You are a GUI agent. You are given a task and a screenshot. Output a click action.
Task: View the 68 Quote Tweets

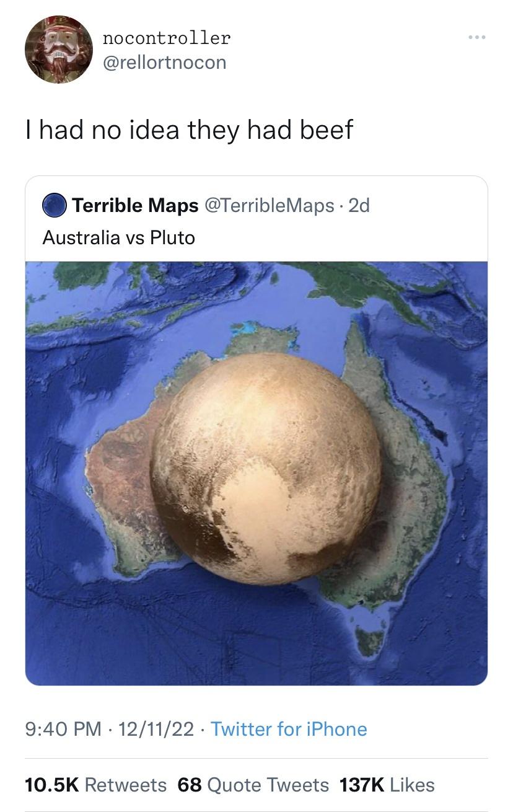[253, 785]
